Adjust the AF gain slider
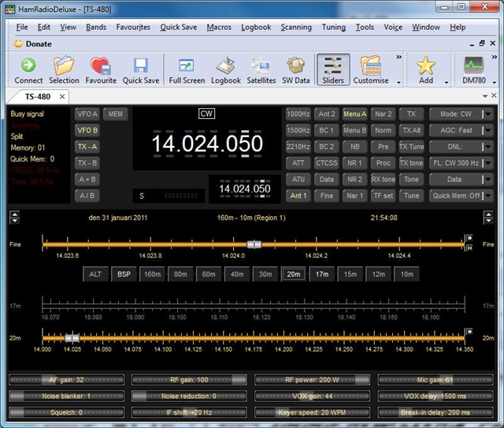 66,380
